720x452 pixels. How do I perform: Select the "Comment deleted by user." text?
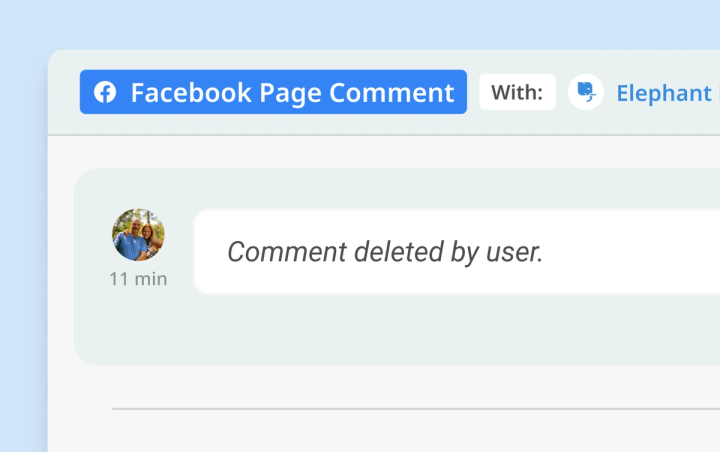(x=384, y=252)
